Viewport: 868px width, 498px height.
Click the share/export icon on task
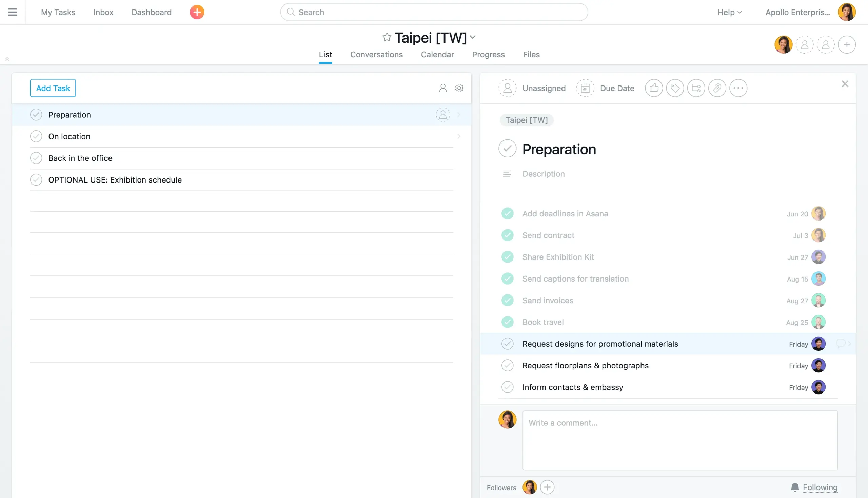pyautogui.click(x=696, y=88)
